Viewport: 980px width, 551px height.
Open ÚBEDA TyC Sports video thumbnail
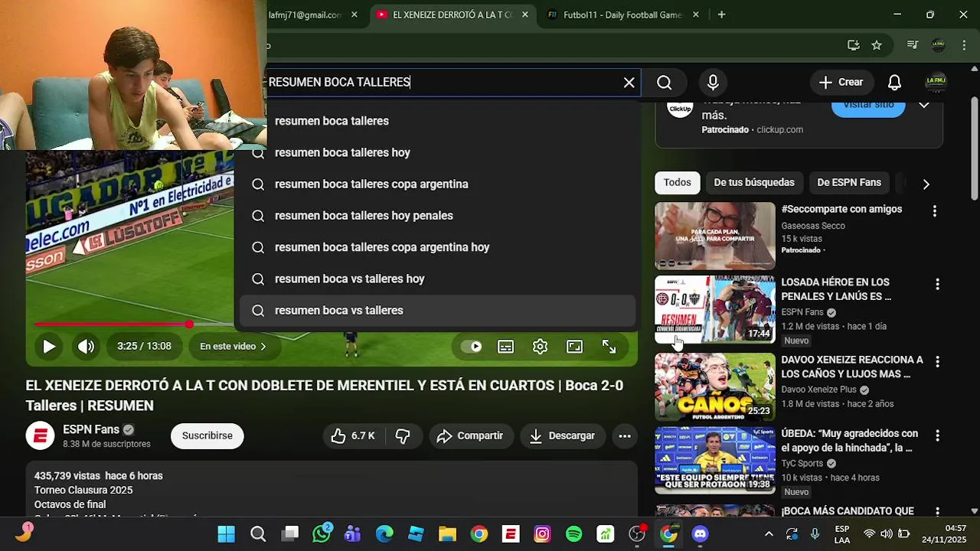click(715, 461)
